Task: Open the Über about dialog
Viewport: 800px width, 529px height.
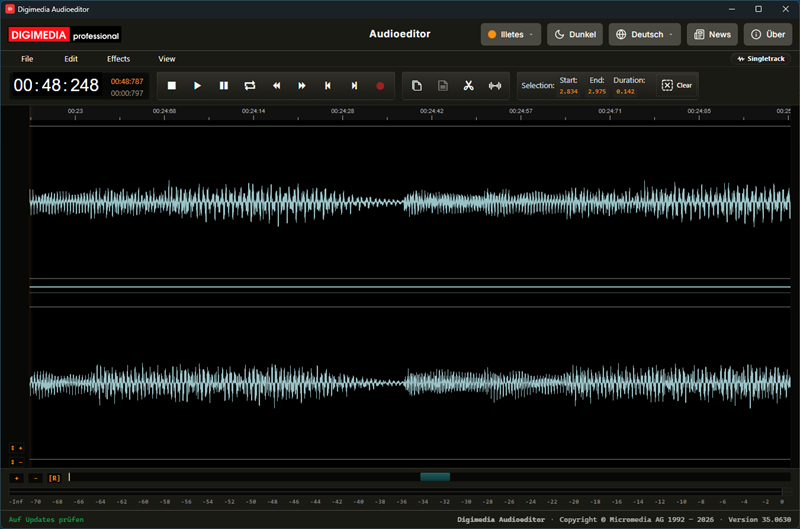Action: (768, 35)
